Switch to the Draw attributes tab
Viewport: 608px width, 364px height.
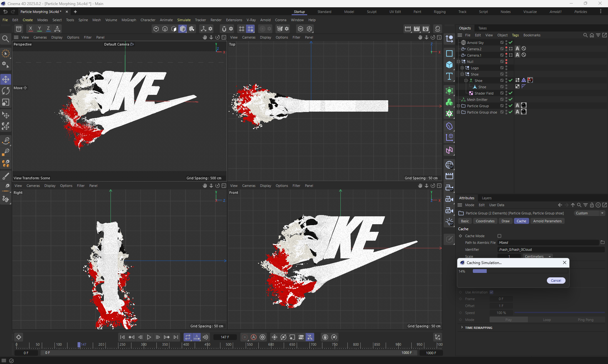coord(505,221)
